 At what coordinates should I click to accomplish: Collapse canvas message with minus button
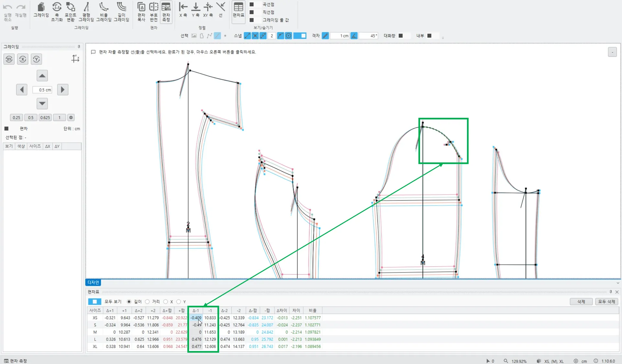tap(612, 52)
